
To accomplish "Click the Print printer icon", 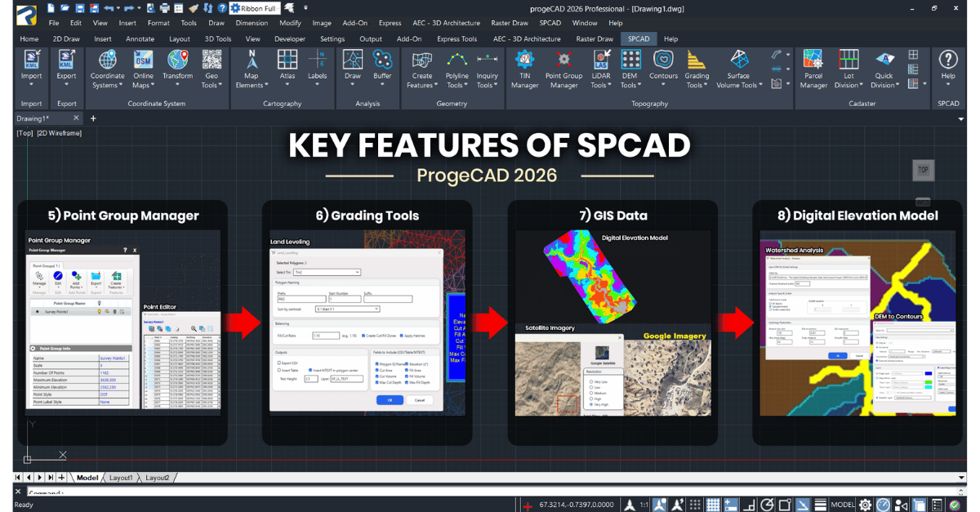I will click(x=165, y=7).
